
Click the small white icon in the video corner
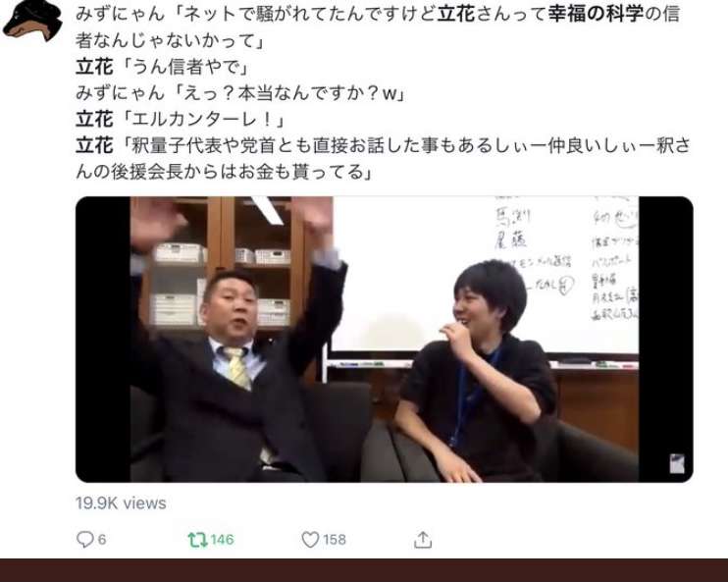pos(676,463)
